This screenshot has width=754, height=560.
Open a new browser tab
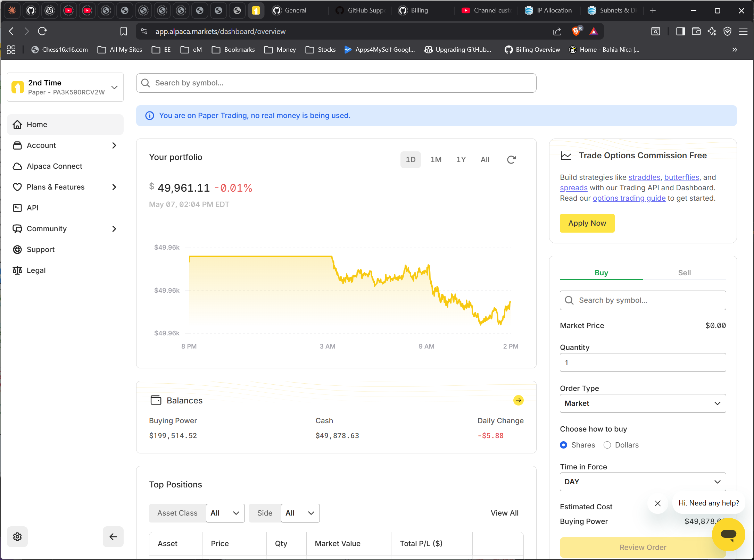click(x=653, y=10)
